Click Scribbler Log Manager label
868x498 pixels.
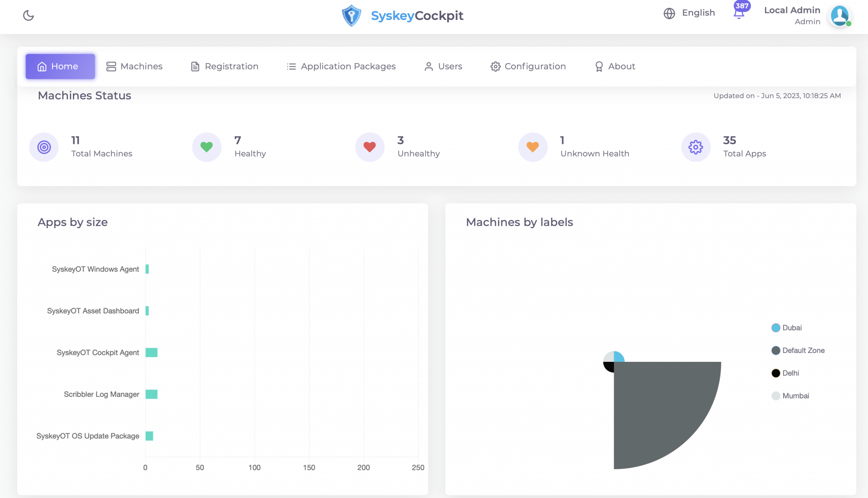coord(101,394)
